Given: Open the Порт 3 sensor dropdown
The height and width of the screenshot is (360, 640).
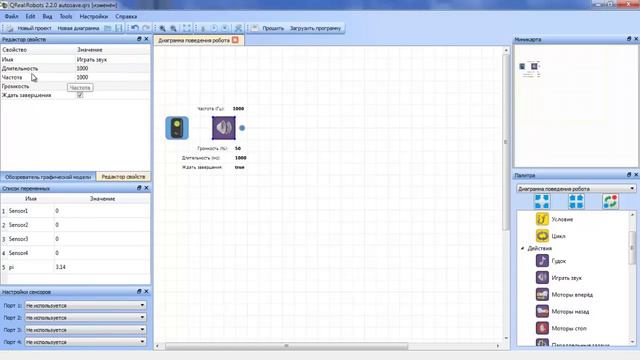Looking at the screenshot, I should (x=85, y=329).
